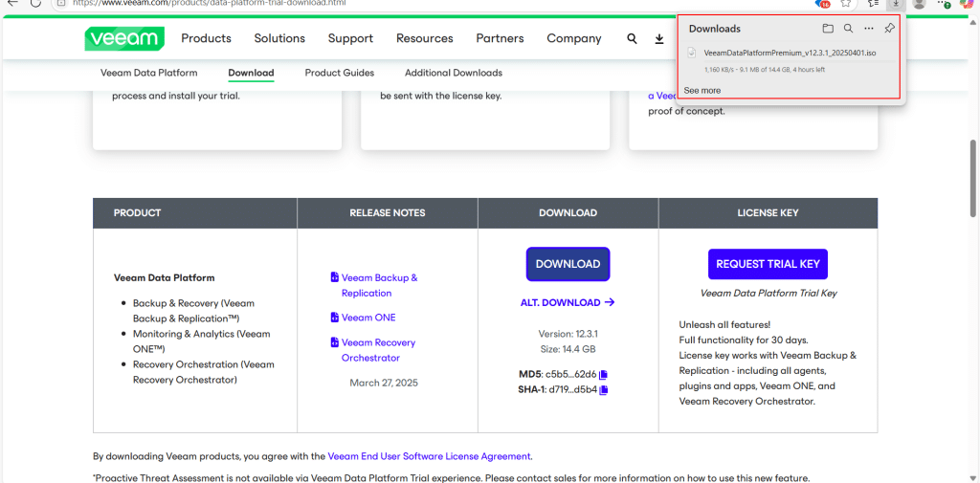Follow the ALT. DOWNLOAD link
980x483 pixels.
point(568,302)
